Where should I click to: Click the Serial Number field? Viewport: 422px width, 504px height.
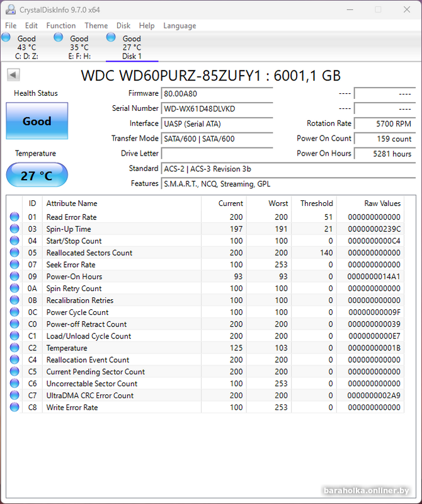217,108
